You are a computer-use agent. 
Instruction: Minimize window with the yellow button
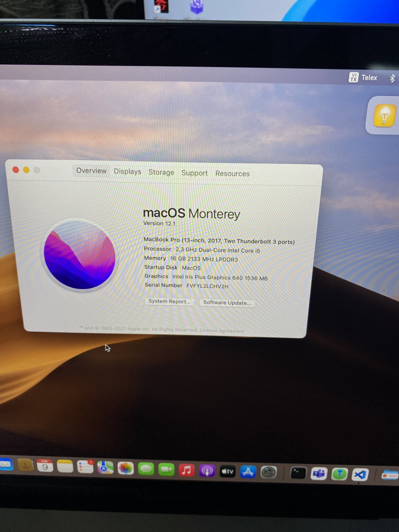(x=26, y=170)
